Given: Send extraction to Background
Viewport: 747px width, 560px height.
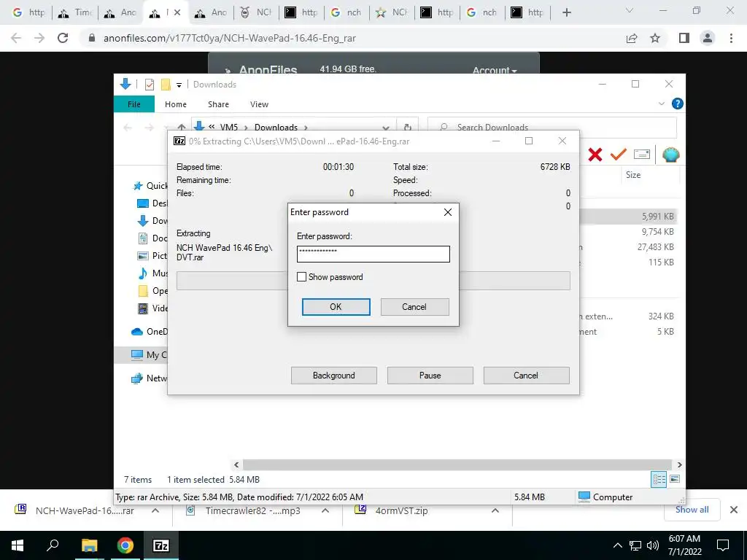Looking at the screenshot, I should click(334, 376).
